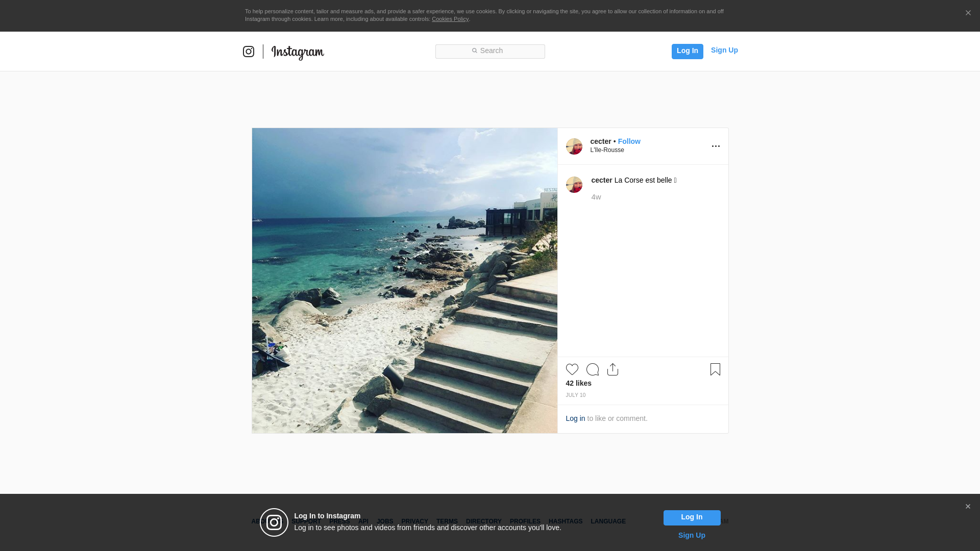The width and height of the screenshot is (980, 551).
Task: Open the L'Ile-Rousse location link
Action: [x=607, y=150]
